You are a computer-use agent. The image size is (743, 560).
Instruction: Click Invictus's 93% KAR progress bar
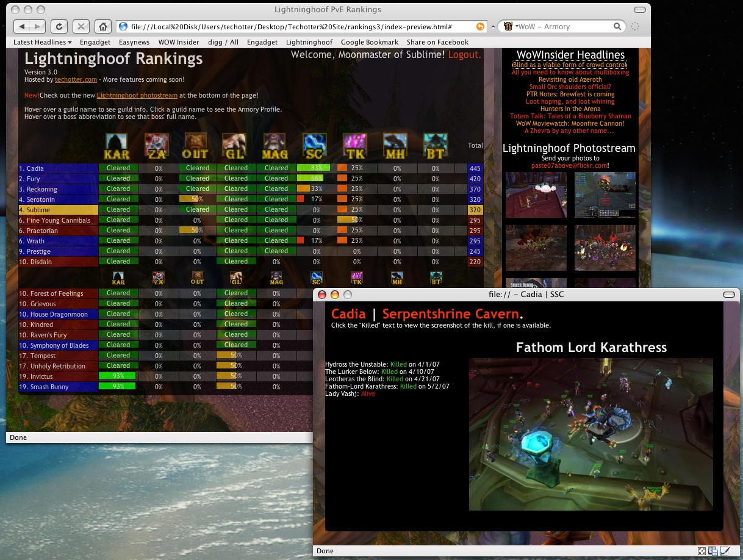click(x=118, y=376)
